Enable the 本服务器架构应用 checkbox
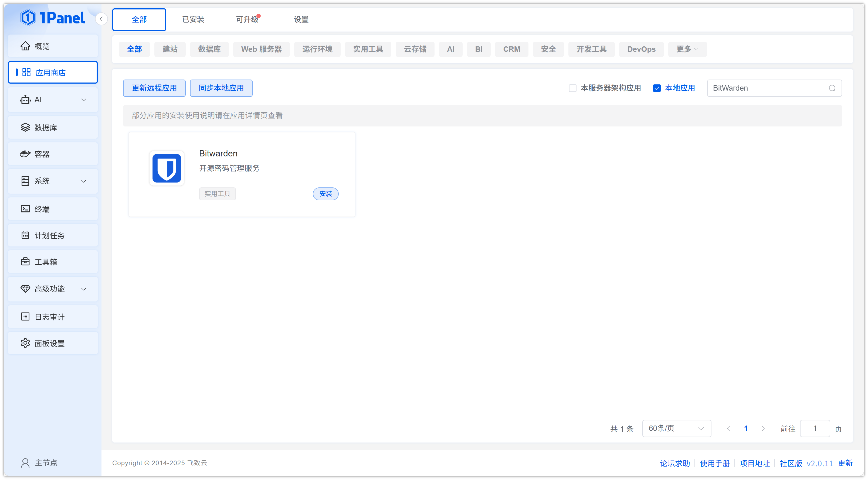868x480 pixels. [x=572, y=88]
